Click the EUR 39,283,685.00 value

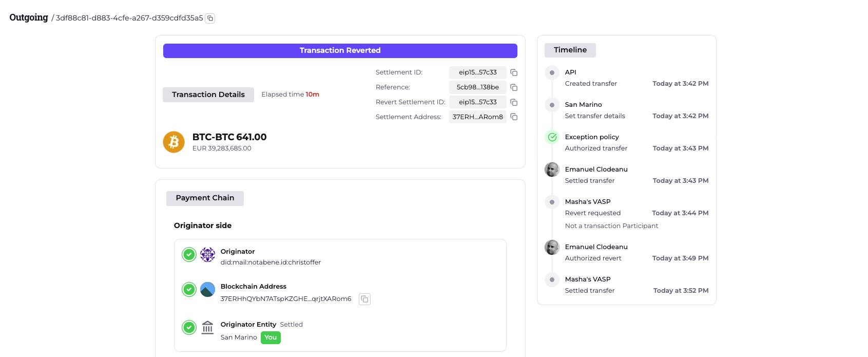click(x=222, y=148)
